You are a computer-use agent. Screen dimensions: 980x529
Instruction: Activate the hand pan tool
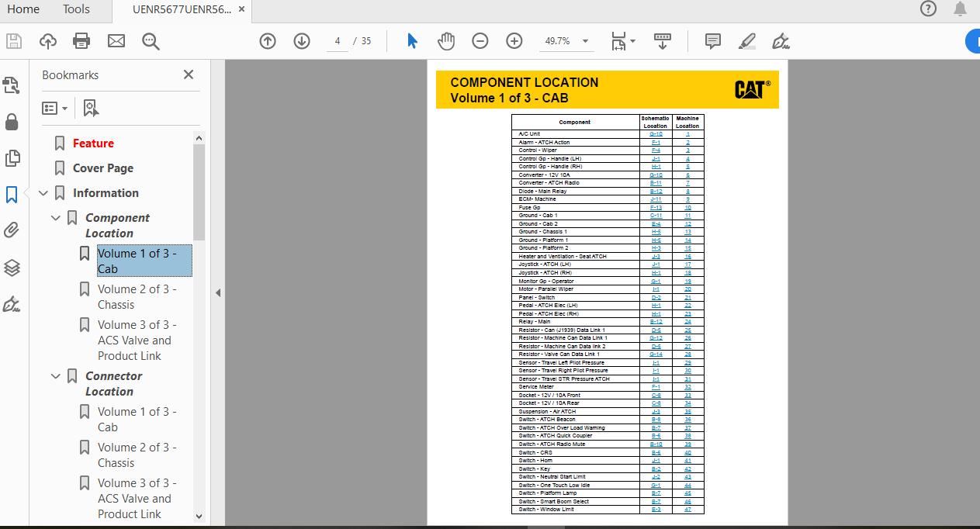click(x=446, y=41)
